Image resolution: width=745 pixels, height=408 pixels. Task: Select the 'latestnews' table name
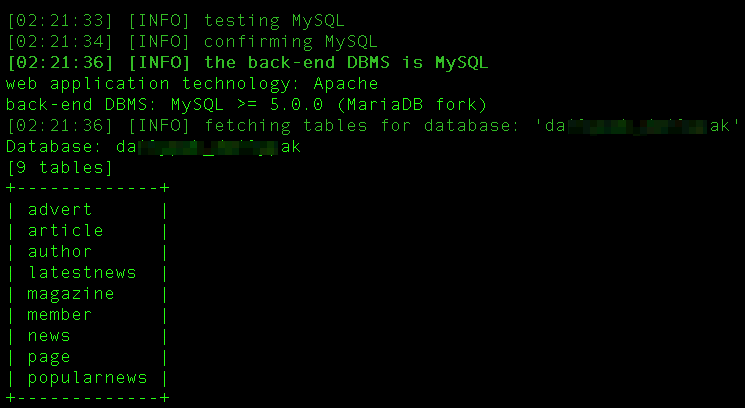coord(82,272)
